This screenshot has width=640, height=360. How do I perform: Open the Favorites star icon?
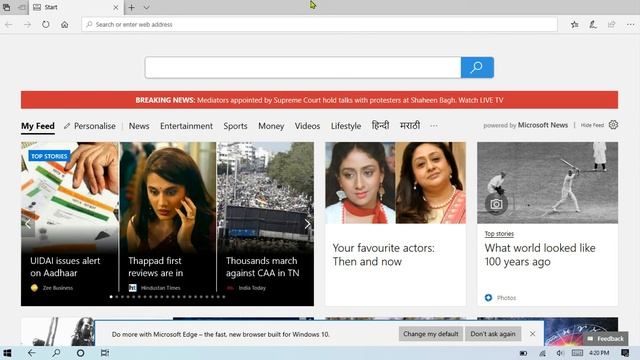tap(575, 24)
